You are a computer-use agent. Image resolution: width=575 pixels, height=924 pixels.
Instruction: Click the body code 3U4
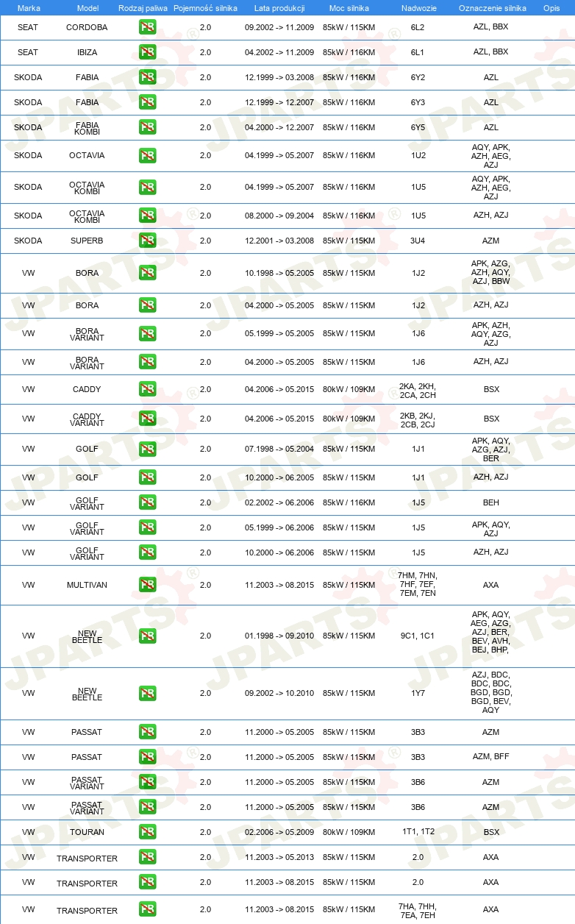(418, 241)
